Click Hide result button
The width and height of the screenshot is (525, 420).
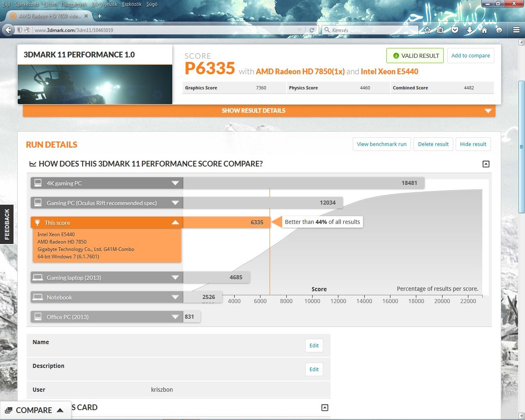[473, 144]
